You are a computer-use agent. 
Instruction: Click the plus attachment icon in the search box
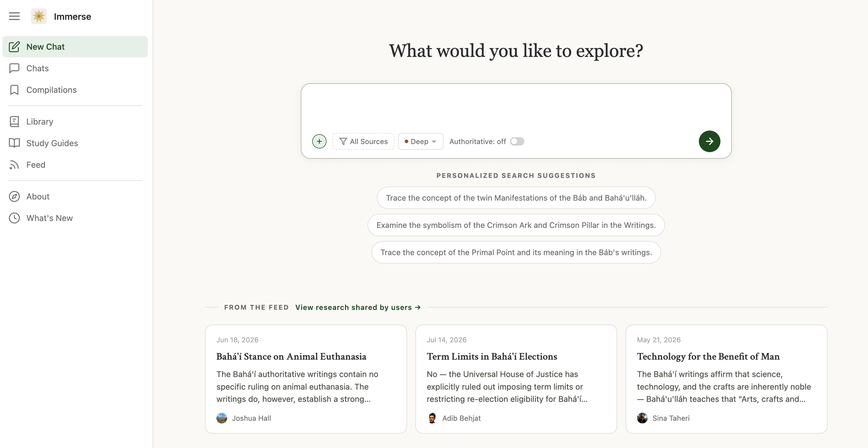pos(319,141)
